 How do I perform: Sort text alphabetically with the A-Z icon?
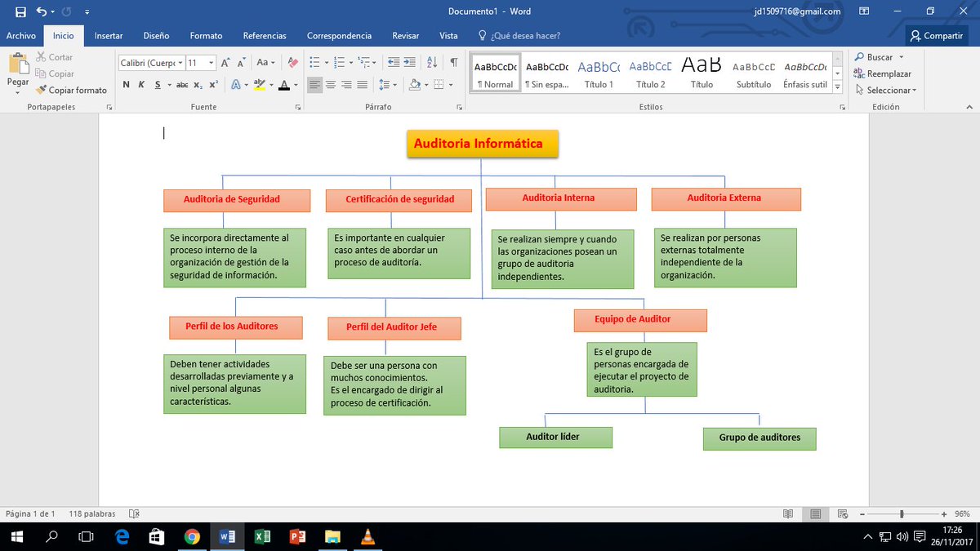pyautogui.click(x=432, y=62)
